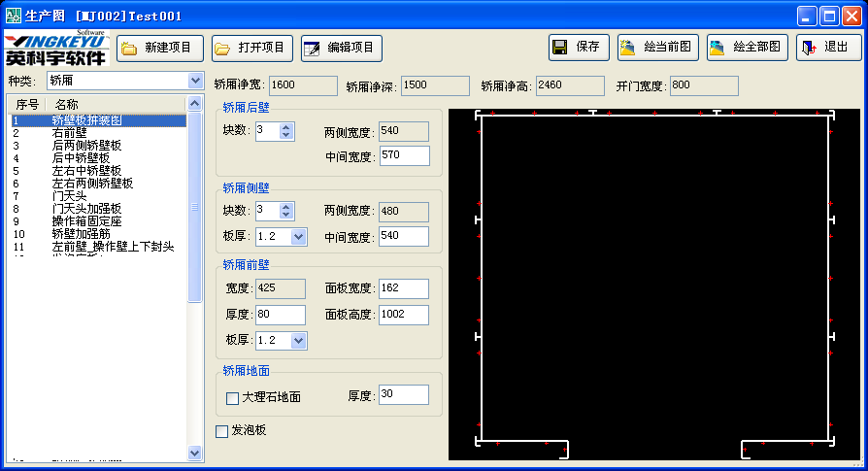
Task: Open the 板厚 dropdown under 轿厢前壁
Action: coord(298,340)
